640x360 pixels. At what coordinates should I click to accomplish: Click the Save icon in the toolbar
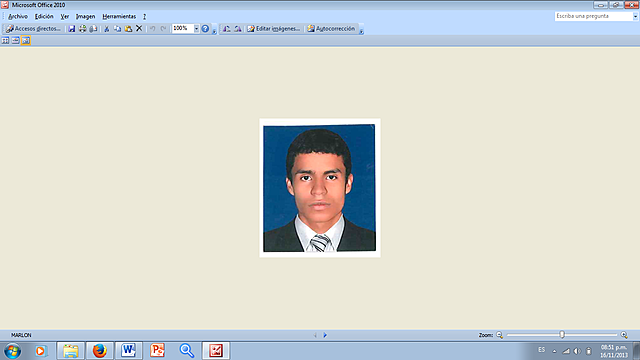tap(72, 29)
